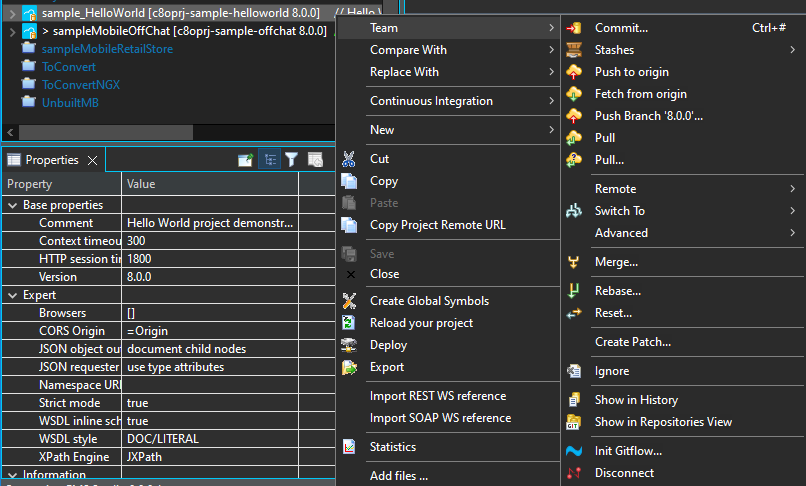
Task: Close the Properties tab
Action: point(91,160)
